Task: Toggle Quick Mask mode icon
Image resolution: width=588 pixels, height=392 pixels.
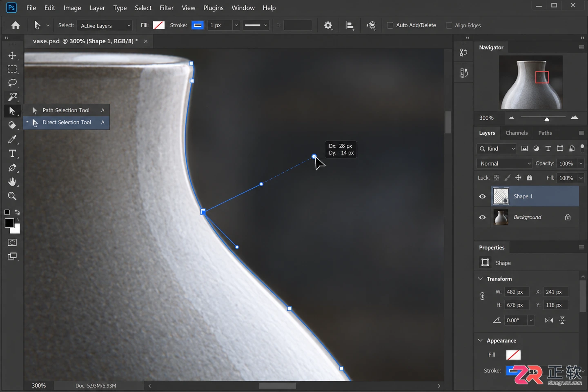Action: coord(12,242)
